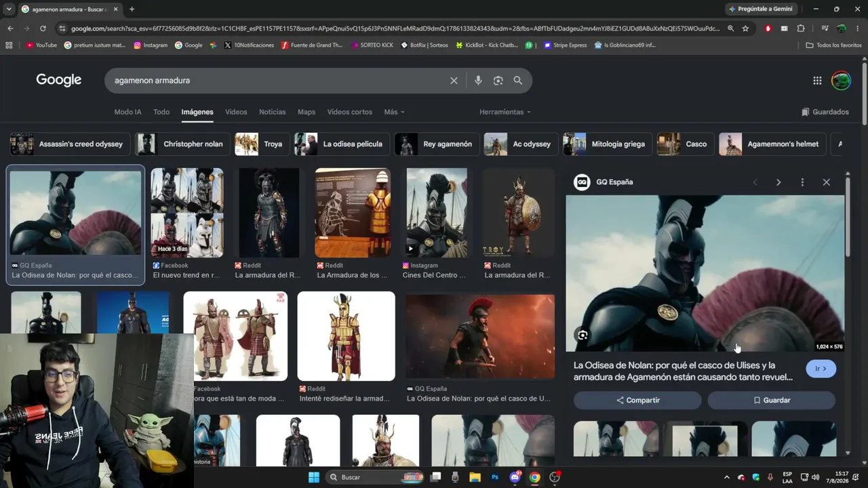The width and height of the screenshot is (868, 488).
Task: Open the 10Notificaciones bookmark
Action: (x=249, y=45)
